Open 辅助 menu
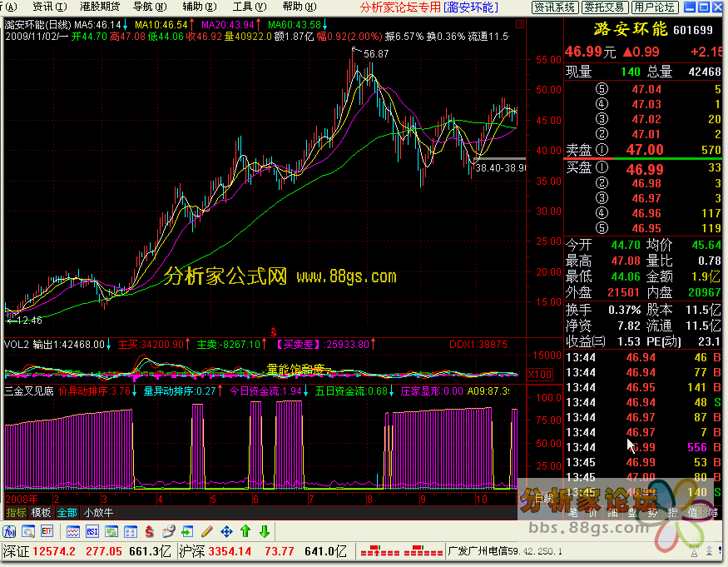 [x=199, y=7]
